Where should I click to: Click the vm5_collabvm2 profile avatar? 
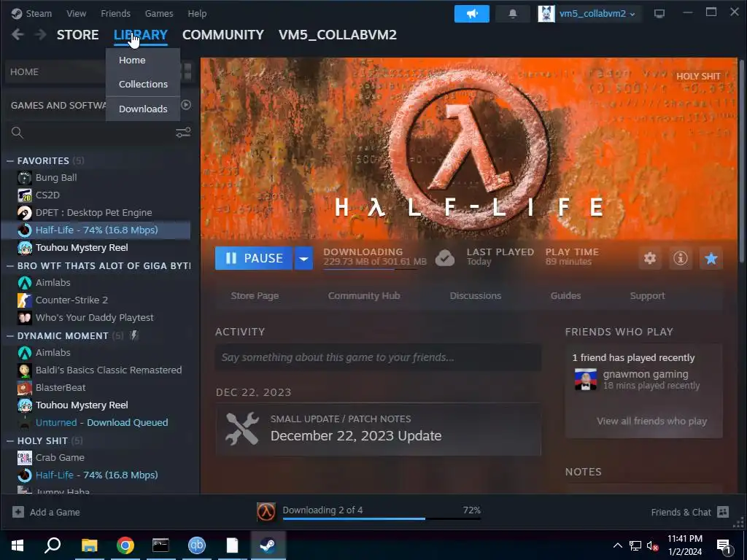[x=546, y=14]
